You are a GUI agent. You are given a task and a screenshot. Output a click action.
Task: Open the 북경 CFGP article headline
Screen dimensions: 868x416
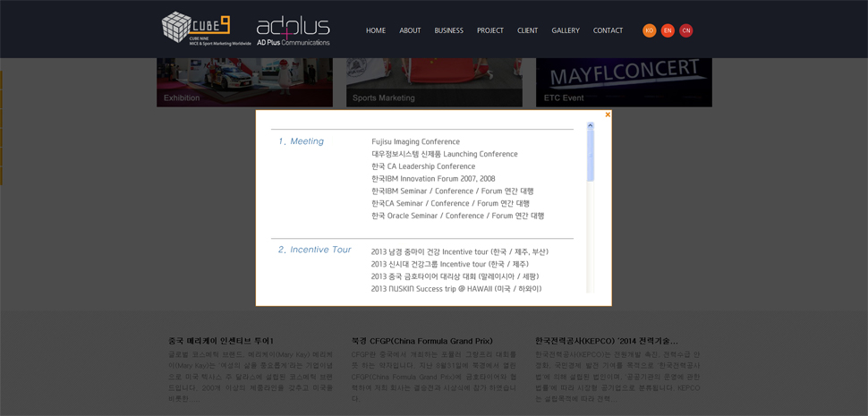tap(422, 341)
